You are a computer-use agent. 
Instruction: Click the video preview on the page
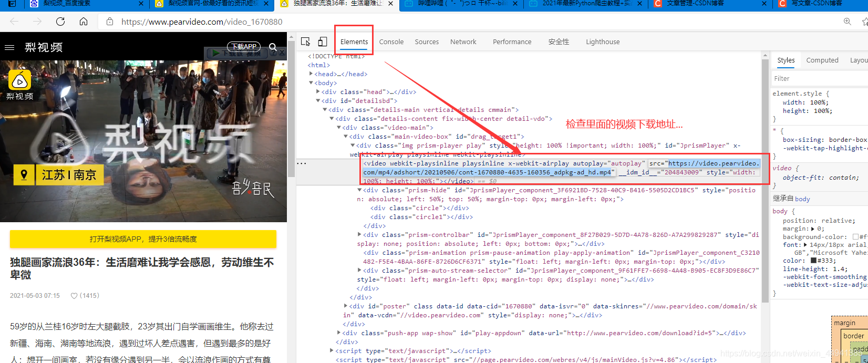(143, 141)
